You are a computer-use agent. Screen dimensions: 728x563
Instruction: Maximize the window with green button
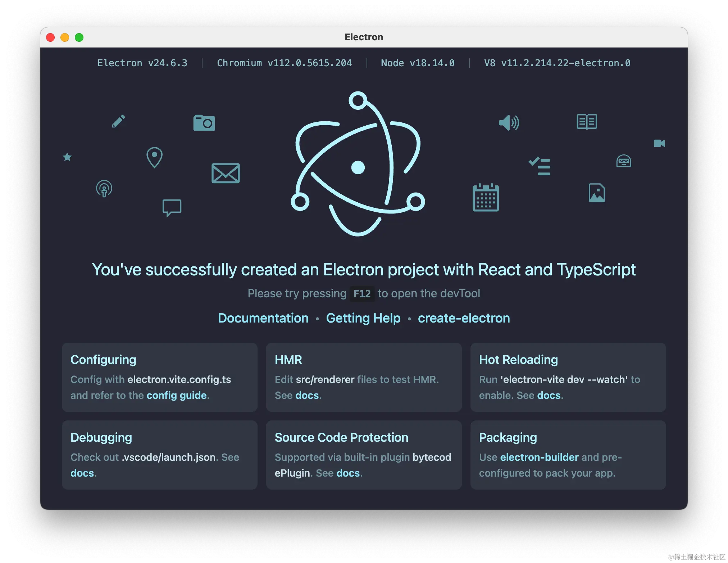(x=79, y=37)
